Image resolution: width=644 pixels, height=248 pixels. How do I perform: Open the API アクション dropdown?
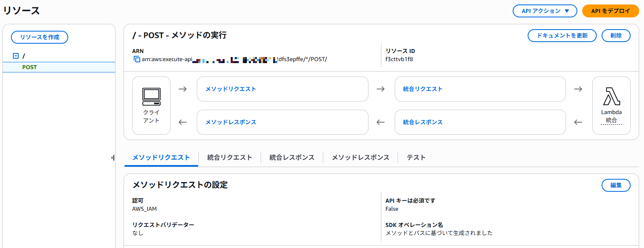pos(545,11)
